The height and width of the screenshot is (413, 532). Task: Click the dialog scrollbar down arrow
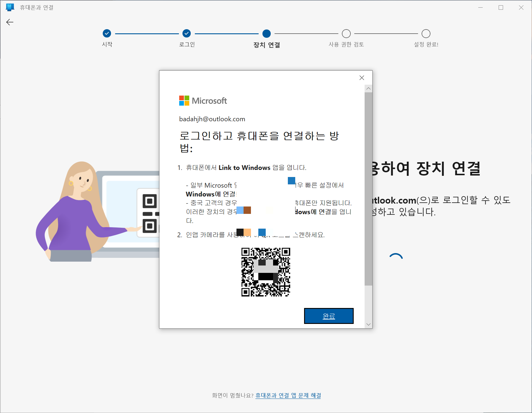[368, 324]
